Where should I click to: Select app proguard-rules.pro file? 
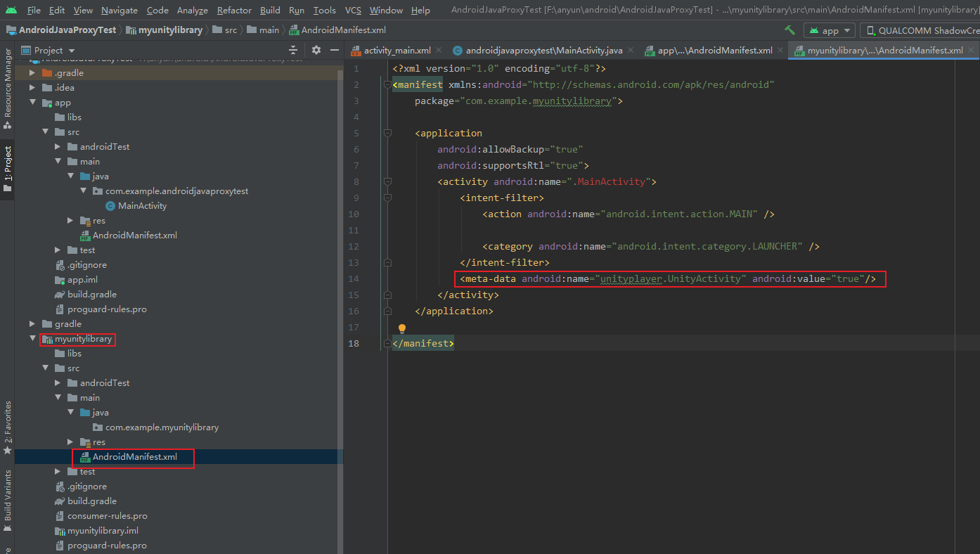pos(107,309)
